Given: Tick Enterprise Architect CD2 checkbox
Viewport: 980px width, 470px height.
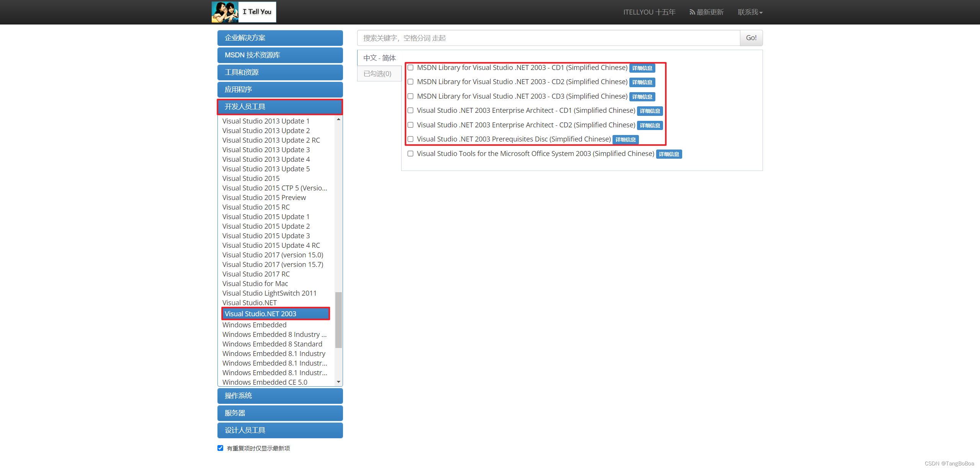Looking at the screenshot, I should coord(410,125).
